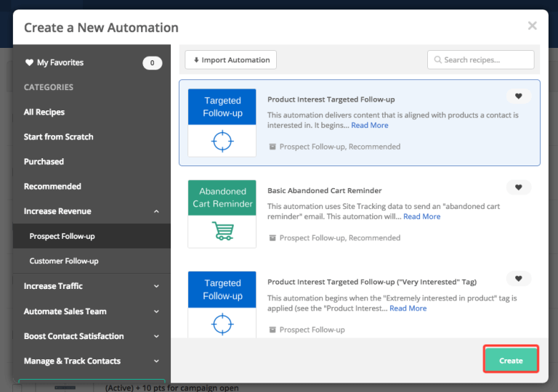Viewport: 558px width, 392px height.
Task: Click the Import Automation button
Action: (230, 60)
